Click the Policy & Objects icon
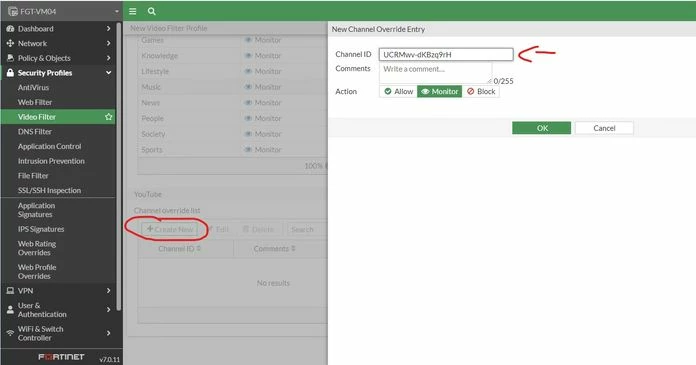The height and width of the screenshot is (365, 696). (x=10, y=58)
